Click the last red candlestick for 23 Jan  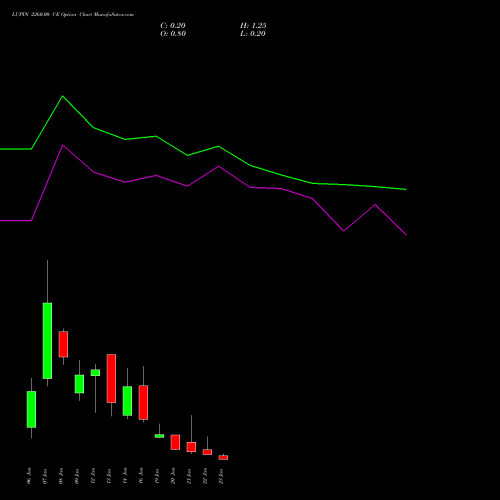tap(223, 458)
